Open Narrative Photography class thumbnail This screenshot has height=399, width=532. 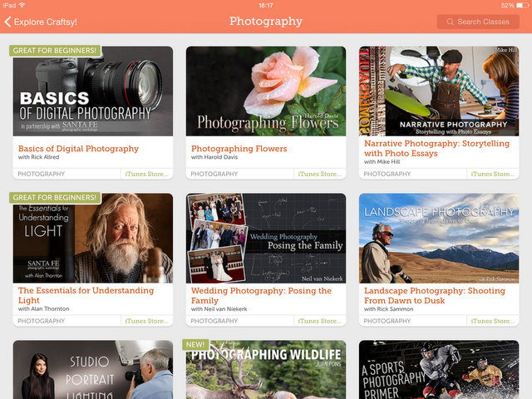[439, 91]
